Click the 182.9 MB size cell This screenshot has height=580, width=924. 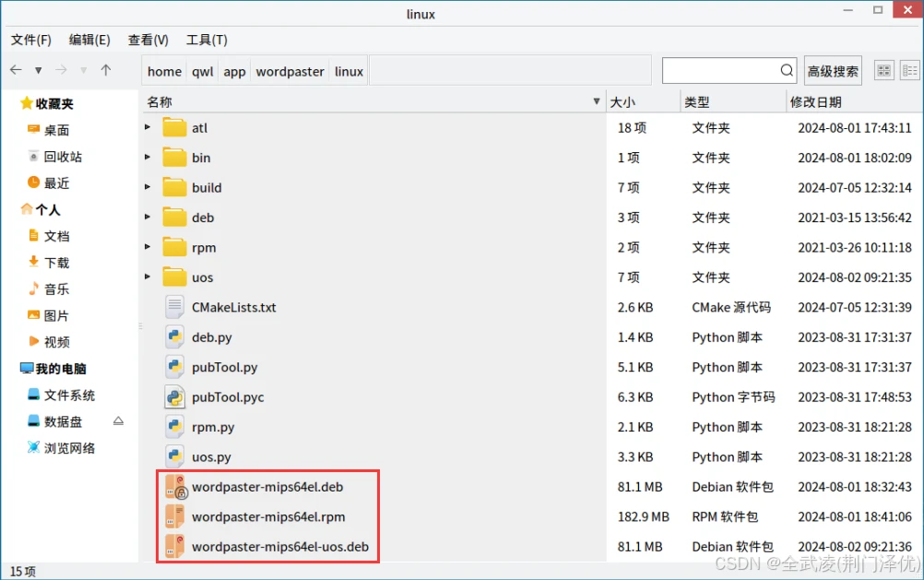pyautogui.click(x=644, y=517)
